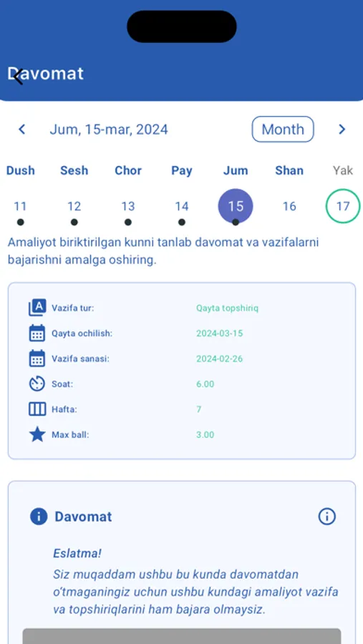Image resolution: width=363 pixels, height=644 pixels.
Task: Click the Dush weekday label
Action: coord(20,170)
